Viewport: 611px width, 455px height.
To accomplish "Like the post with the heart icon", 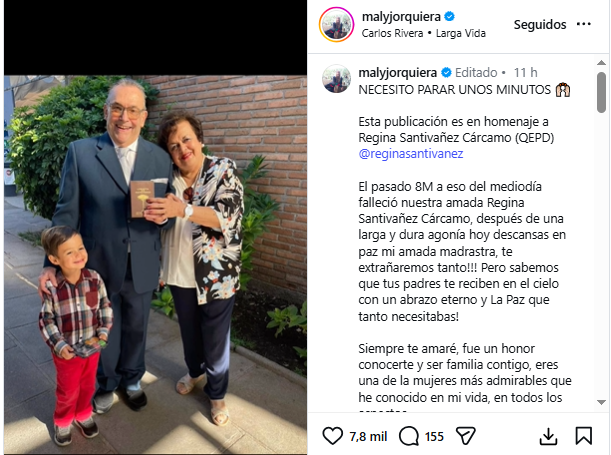I will pyautogui.click(x=332, y=436).
